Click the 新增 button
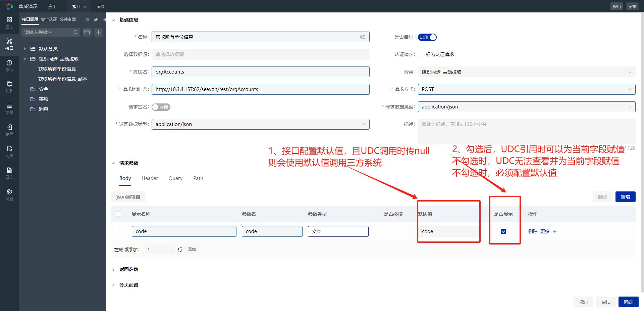The width and height of the screenshot is (644, 311). [x=626, y=197]
